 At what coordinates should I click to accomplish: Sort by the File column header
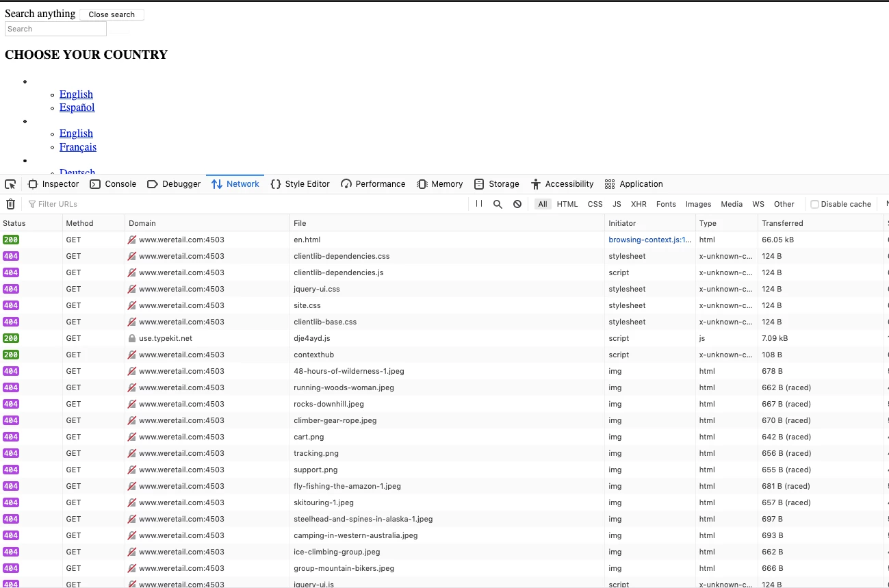tap(448, 223)
